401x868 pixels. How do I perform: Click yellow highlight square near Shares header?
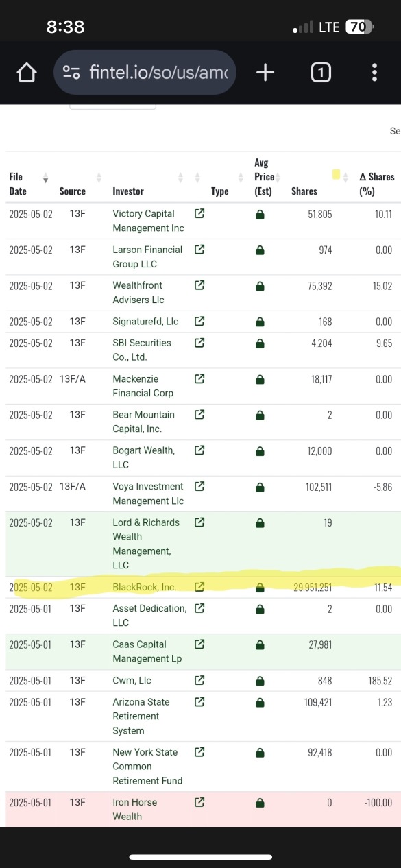(336, 174)
